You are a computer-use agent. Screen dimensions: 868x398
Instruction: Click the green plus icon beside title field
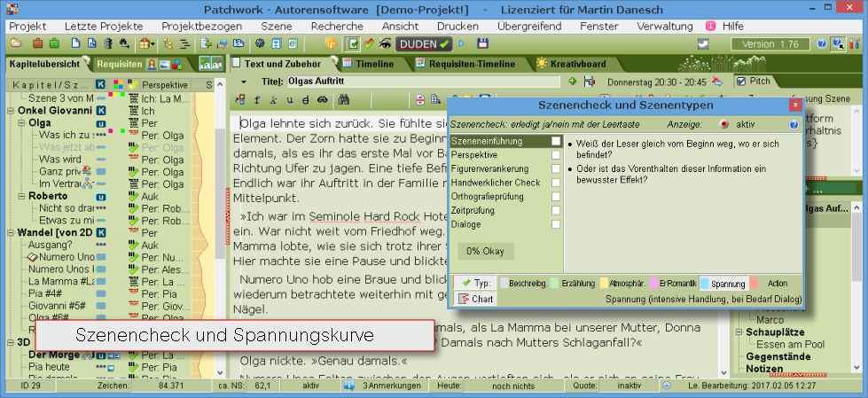tap(573, 82)
